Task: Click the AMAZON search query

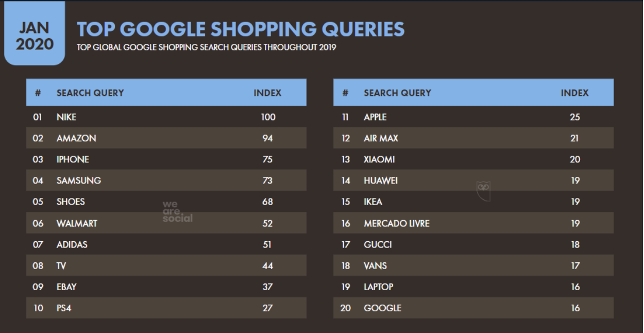Action: 76,138
